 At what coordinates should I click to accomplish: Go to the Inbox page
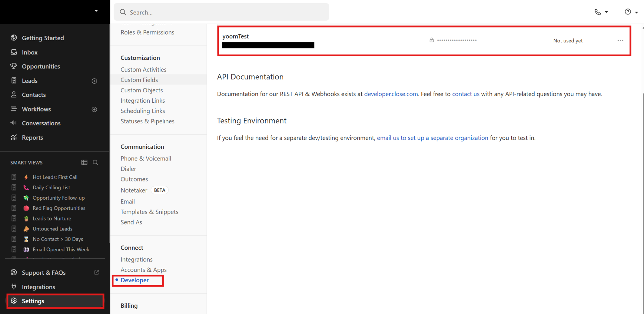(x=30, y=52)
